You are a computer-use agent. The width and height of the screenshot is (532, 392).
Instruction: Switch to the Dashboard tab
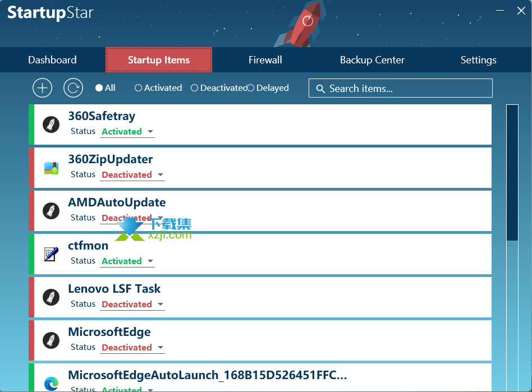[52, 60]
